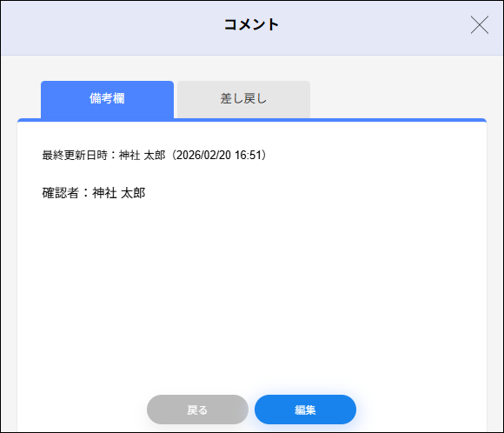Select the 最終更新日時 line with 2026/02/20 16:51

pos(155,155)
